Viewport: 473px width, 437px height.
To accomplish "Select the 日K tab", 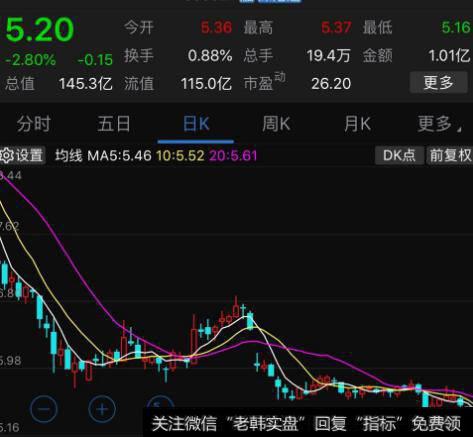I will click(196, 124).
